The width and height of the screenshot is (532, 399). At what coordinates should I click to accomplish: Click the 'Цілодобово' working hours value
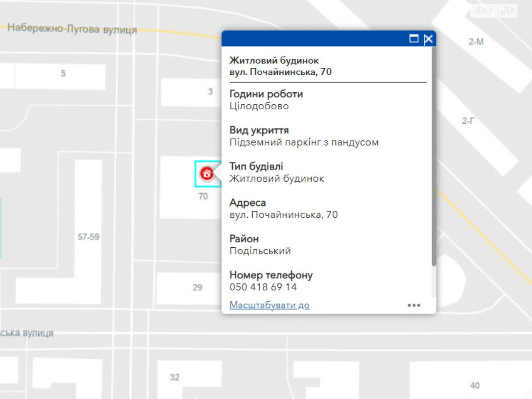click(x=259, y=106)
